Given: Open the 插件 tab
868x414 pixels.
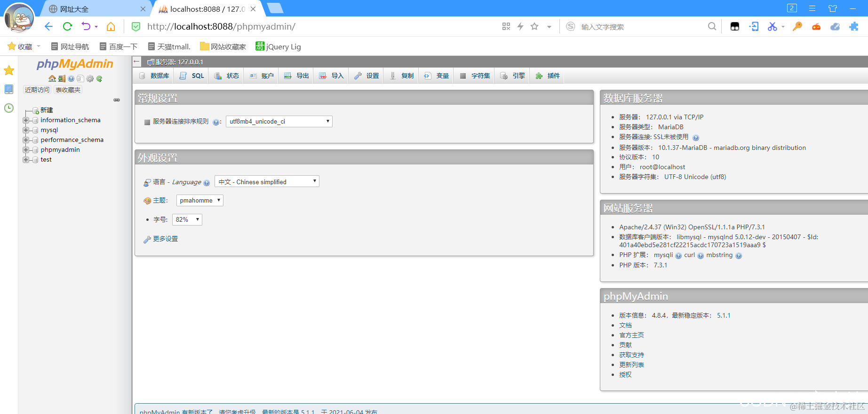Looking at the screenshot, I should pos(548,76).
